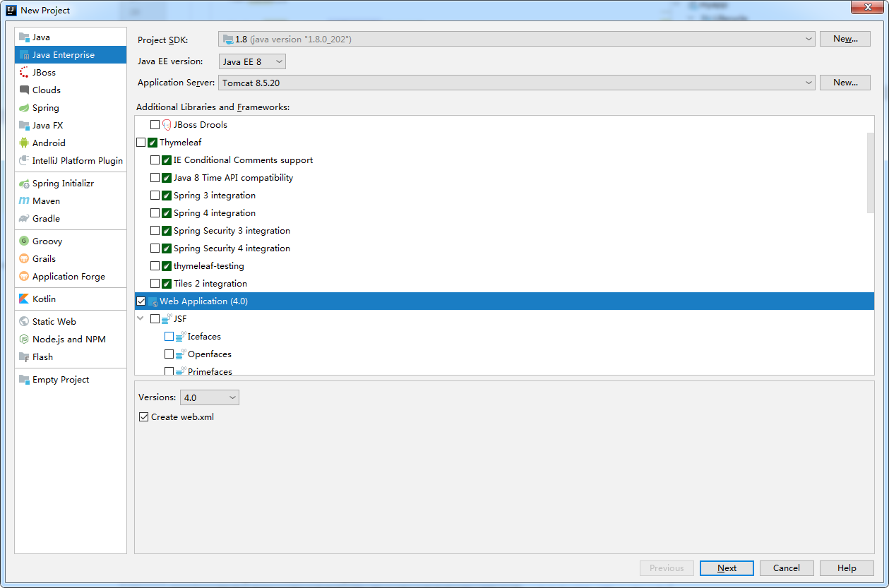Open the Versions 4.0 dropdown
The image size is (889, 588).
click(x=210, y=397)
